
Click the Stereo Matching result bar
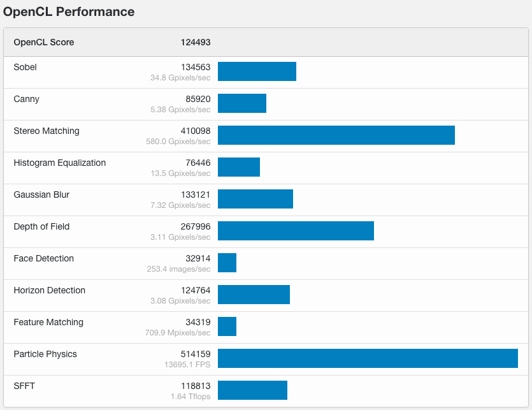point(336,135)
